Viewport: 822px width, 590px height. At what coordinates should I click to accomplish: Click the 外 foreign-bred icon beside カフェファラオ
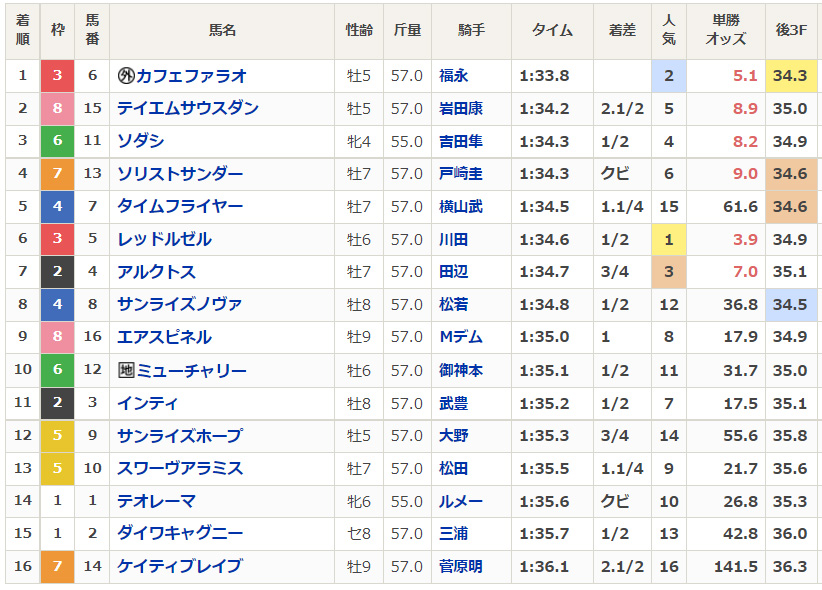(126, 76)
